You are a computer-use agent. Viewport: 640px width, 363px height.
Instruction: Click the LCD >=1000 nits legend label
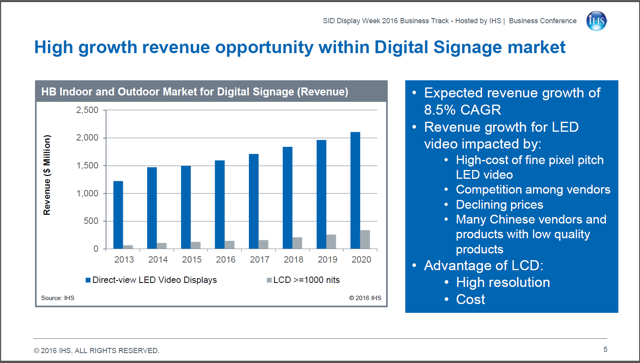click(x=307, y=280)
